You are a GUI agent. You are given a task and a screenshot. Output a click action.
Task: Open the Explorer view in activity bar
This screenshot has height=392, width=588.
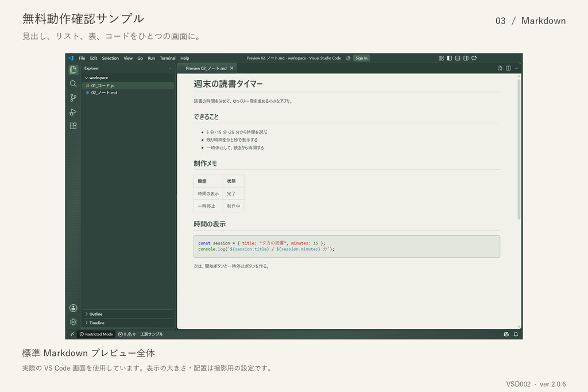73,69
